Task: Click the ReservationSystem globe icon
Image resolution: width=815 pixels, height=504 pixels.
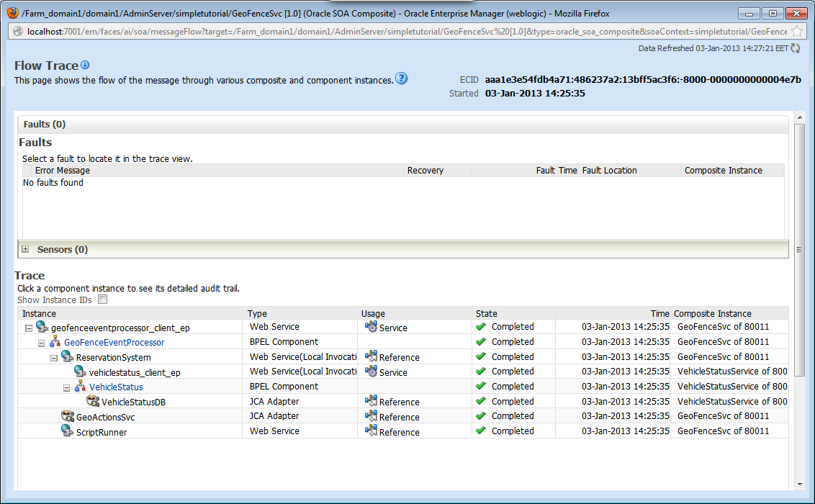Action: pos(67,356)
